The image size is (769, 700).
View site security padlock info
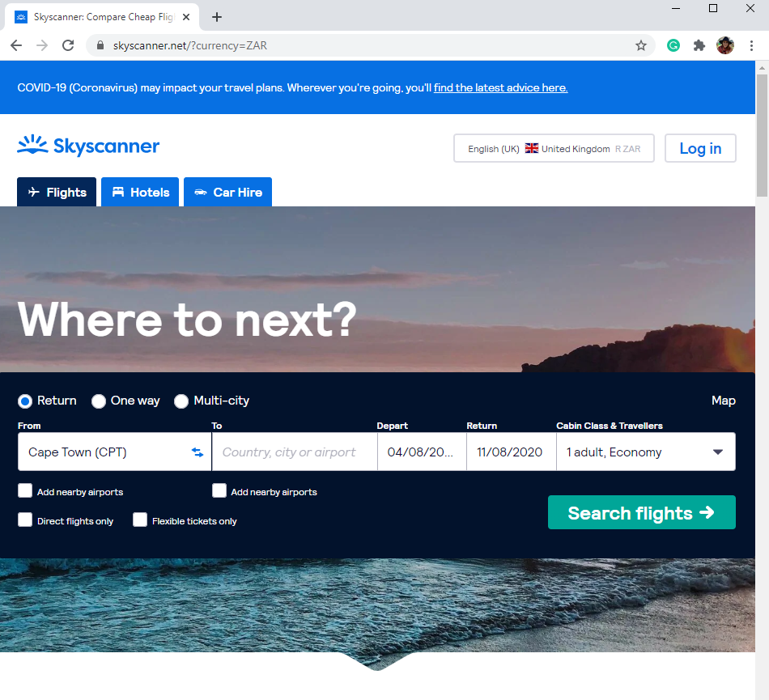(x=100, y=45)
